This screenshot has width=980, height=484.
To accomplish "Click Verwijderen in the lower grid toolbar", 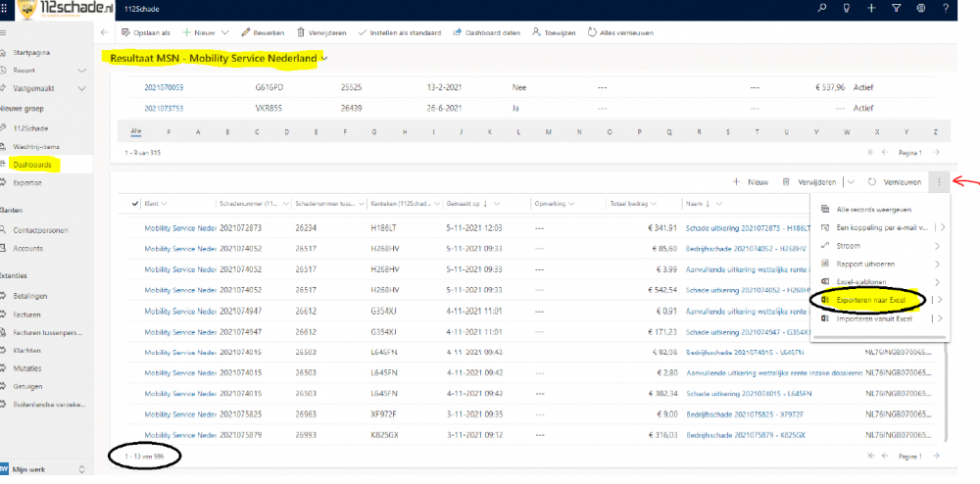I will pyautogui.click(x=808, y=182).
